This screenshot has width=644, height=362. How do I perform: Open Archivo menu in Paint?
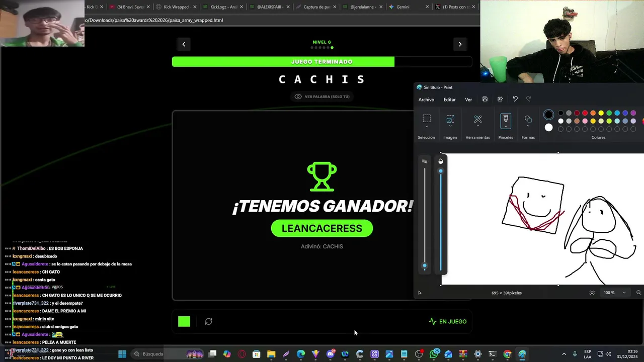pyautogui.click(x=426, y=100)
